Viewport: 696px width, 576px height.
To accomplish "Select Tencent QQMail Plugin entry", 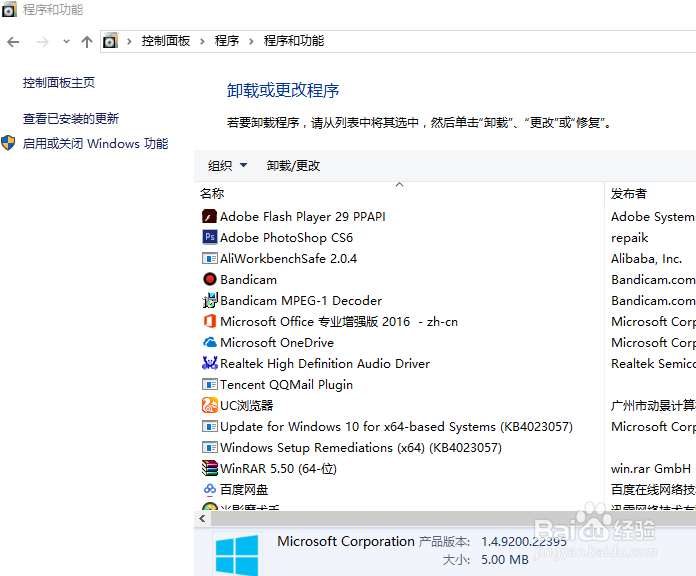I will point(286,384).
